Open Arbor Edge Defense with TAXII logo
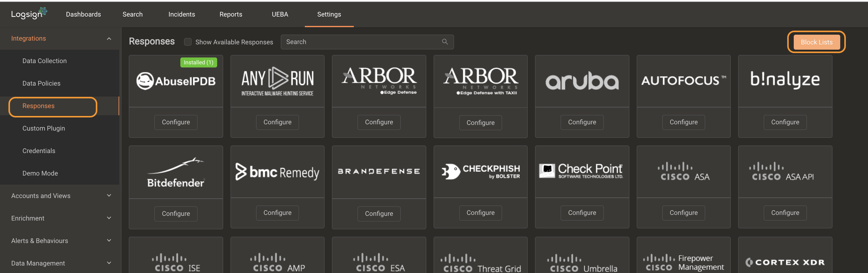Image resolution: width=868 pixels, height=273 pixels. click(x=480, y=81)
